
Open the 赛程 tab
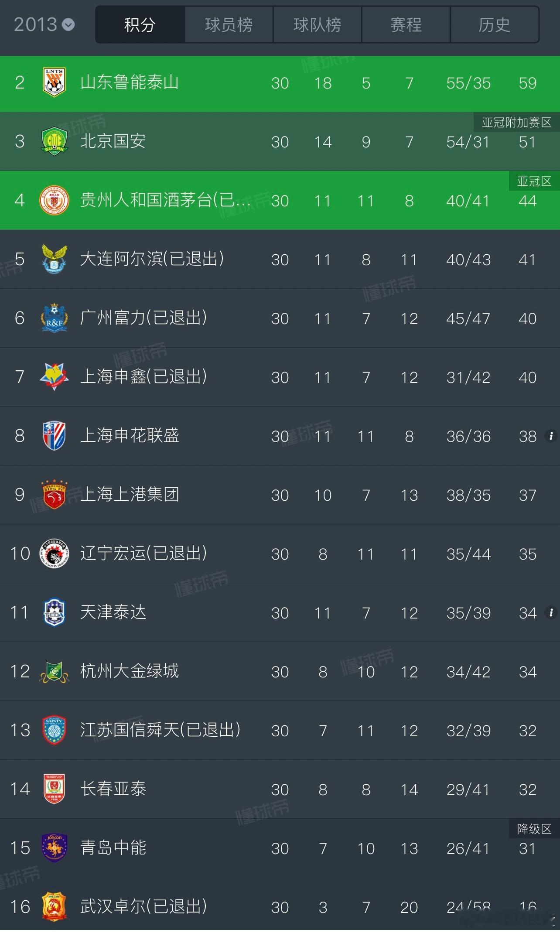[406, 25]
